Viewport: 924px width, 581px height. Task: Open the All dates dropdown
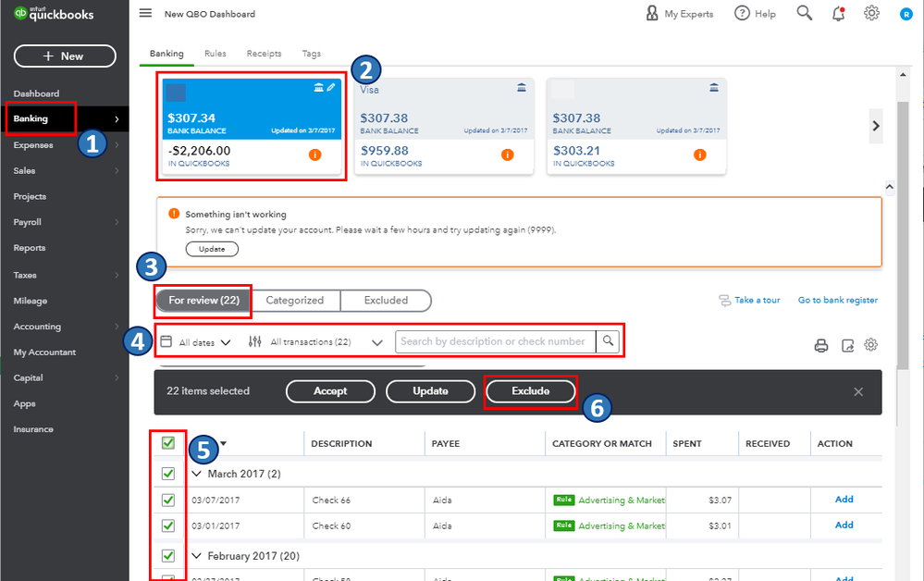(x=203, y=342)
